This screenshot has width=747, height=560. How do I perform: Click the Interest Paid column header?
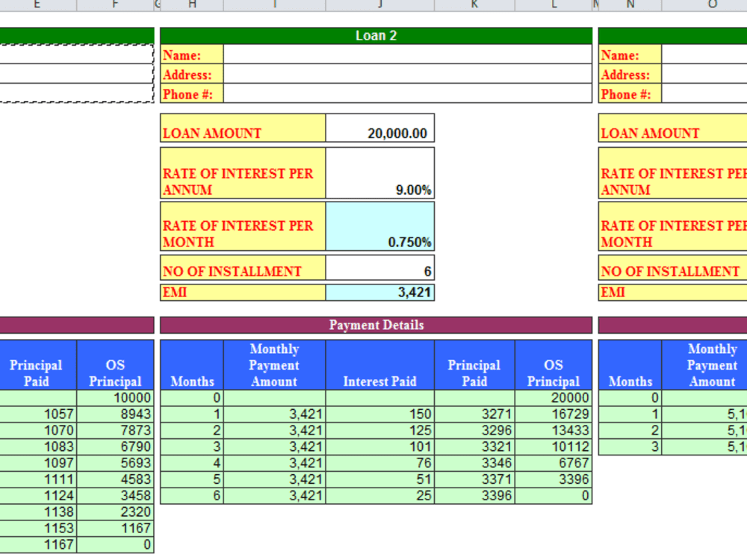coord(380,365)
